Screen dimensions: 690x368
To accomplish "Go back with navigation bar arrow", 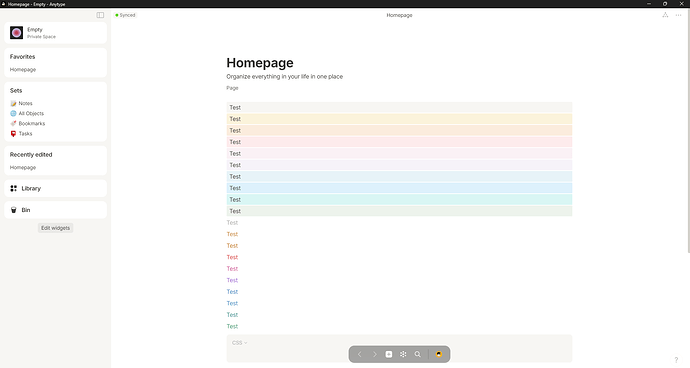I will [x=360, y=354].
